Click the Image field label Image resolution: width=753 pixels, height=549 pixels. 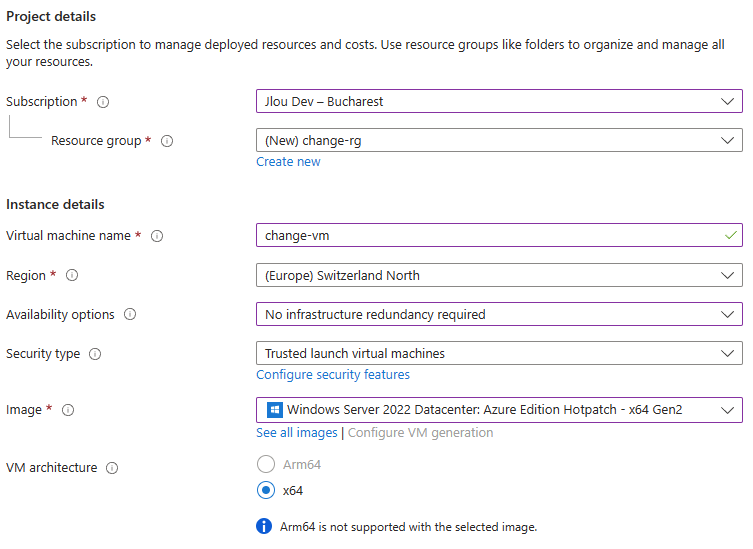24,410
